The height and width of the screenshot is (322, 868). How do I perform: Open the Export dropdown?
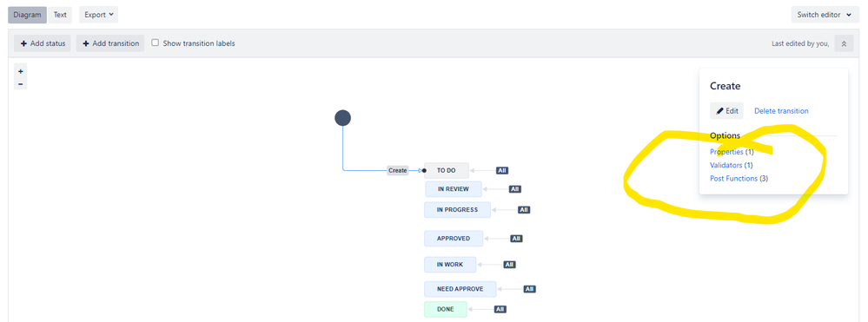tap(98, 15)
